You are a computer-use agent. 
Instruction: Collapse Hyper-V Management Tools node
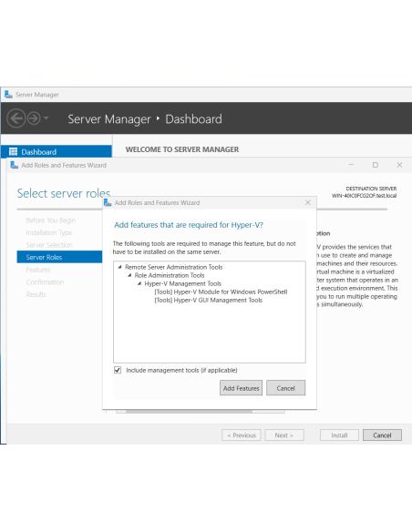(139, 283)
